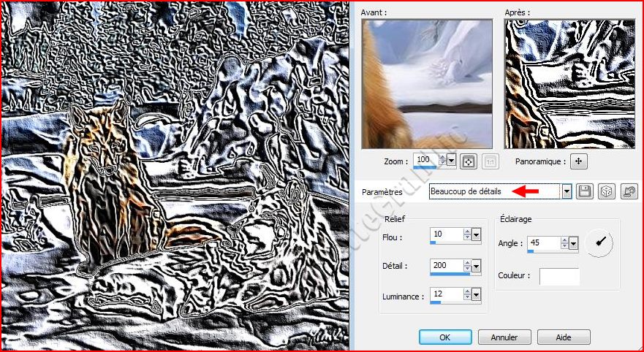Click OK to apply the effect
Screen dimensions: 644x352
(x=444, y=337)
